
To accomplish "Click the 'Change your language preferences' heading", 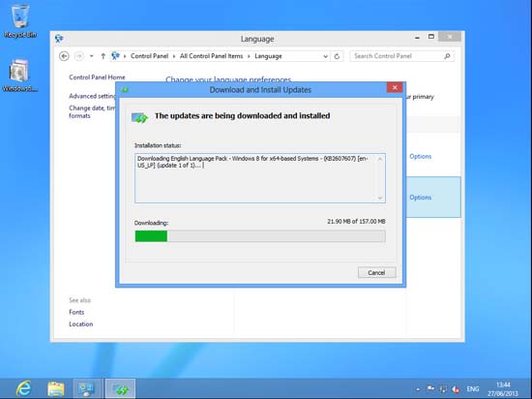I will click(228, 79).
